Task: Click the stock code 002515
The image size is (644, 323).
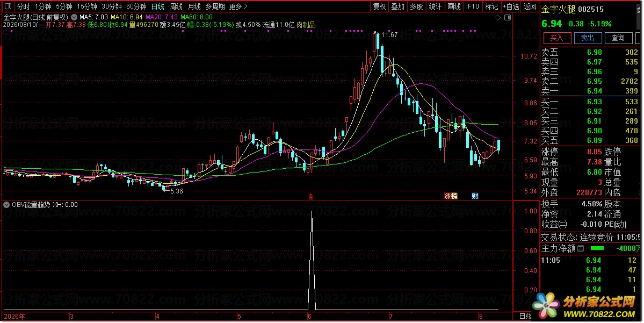Action: (x=591, y=9)
